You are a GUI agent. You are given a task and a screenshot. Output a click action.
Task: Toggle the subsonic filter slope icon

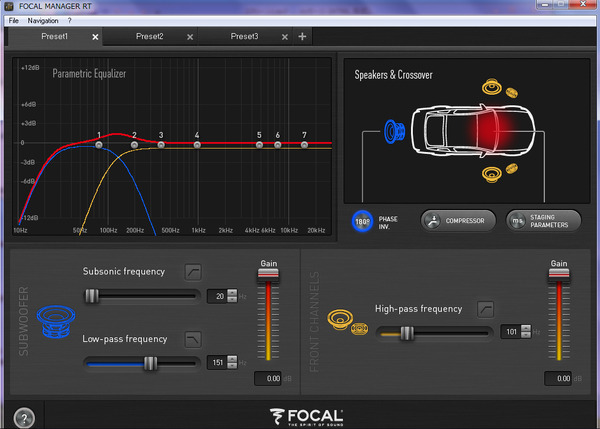(x=193, y=272)
